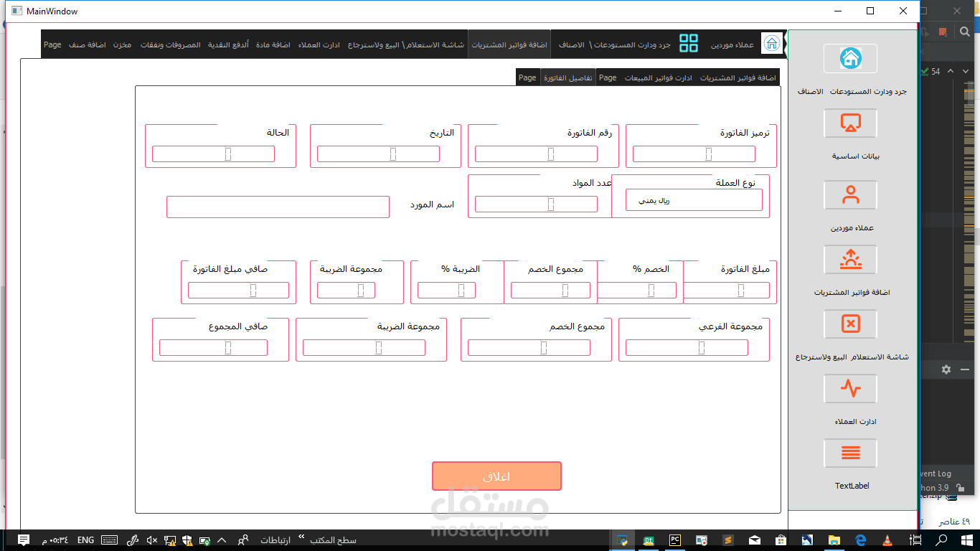Click the جرد ودارت المستودعات الاصناف sidebar label
Image resolution: width=980 pixels, height=551 pixels.
(852, 92)
